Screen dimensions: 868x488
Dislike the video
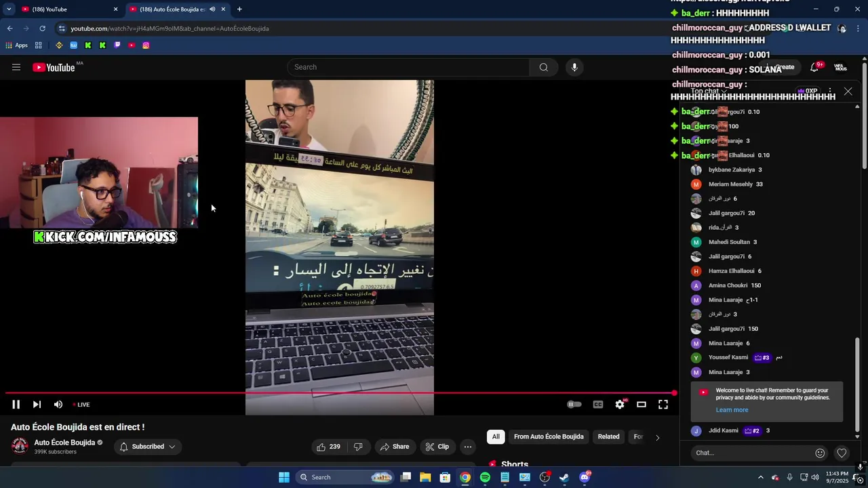point(358,447)
